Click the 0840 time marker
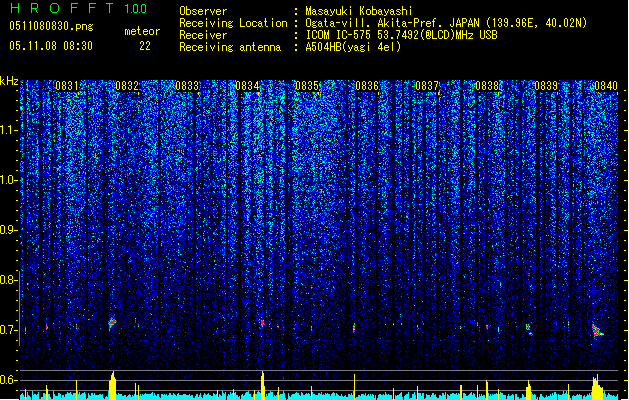Image resolution: width=629 pixels, height=400 pixels. tap(606, 86)
